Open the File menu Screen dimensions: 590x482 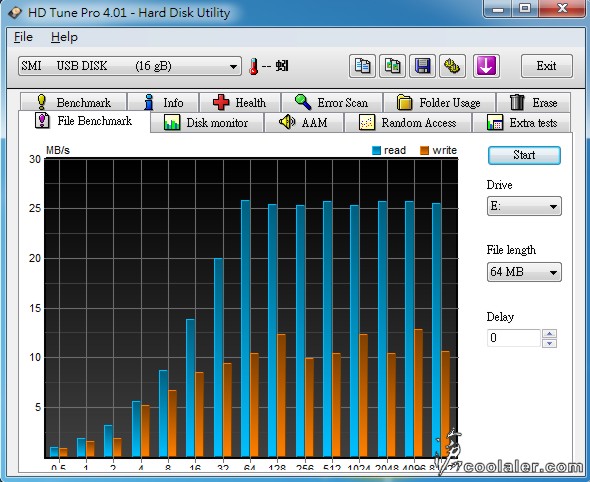pyautogui.click(x=23, y=37)
